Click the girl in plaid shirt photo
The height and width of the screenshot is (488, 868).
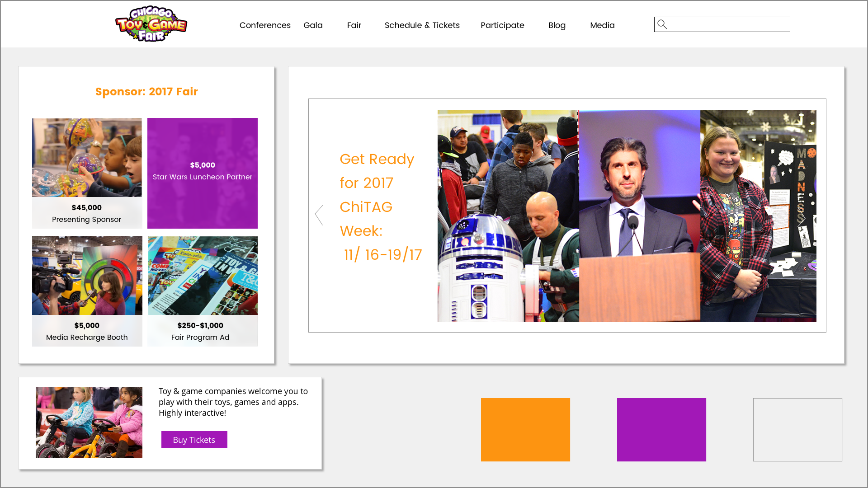pyautogui.click(x=758, y=216)
